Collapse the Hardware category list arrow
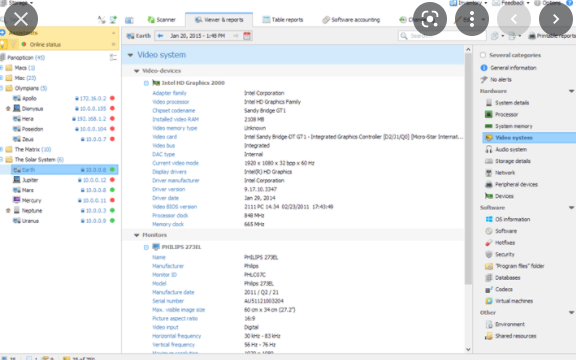Viewport: 576px width, 360px height. (571, 91)
